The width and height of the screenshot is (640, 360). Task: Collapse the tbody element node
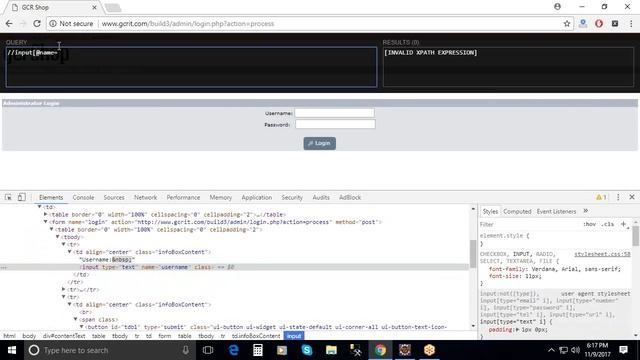coord(58,237)
